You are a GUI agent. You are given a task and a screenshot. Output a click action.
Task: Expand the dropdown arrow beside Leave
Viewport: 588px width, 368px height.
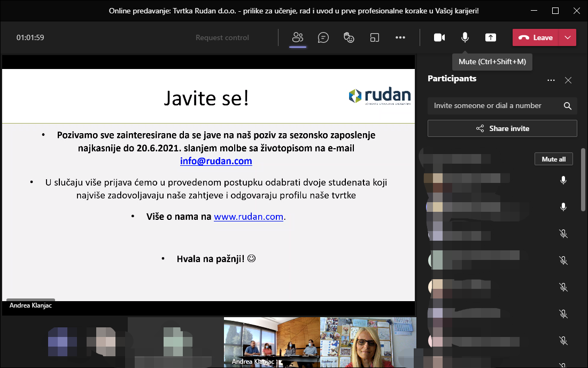pos(568,37)
